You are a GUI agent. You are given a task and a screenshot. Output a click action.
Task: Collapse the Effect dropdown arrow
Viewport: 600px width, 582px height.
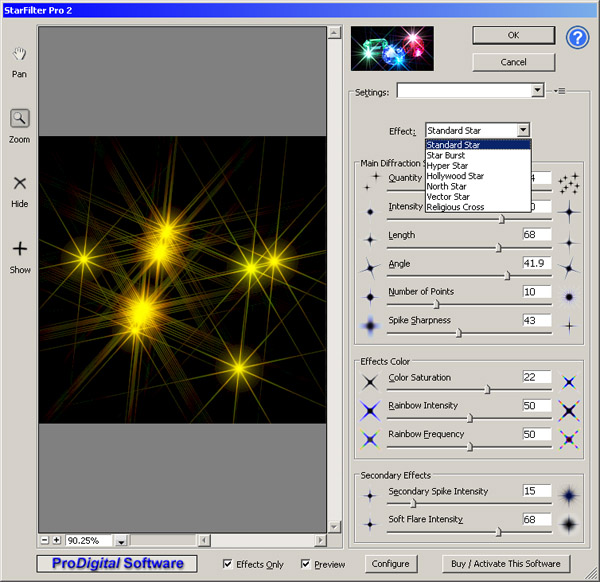(x=522, y=130)
